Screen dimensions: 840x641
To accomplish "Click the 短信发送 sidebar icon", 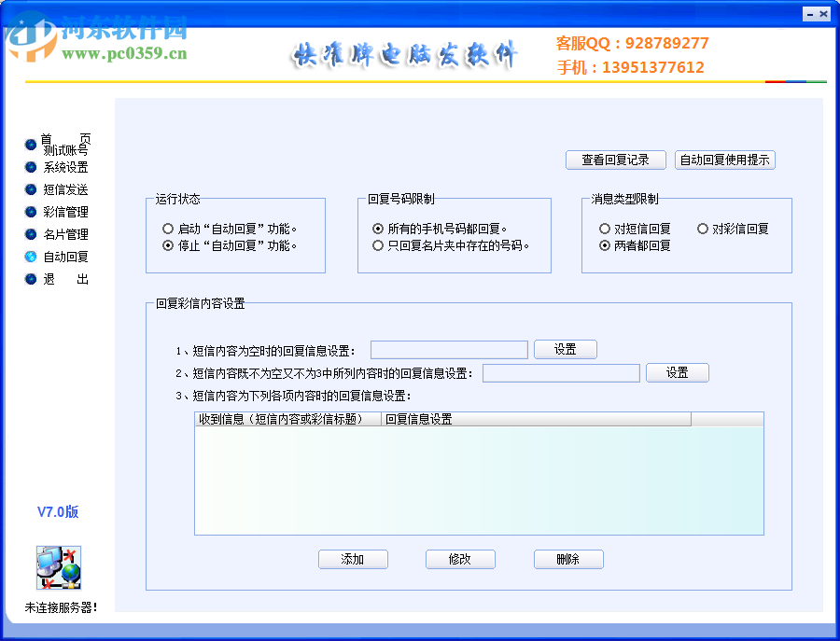I will 31,188.
